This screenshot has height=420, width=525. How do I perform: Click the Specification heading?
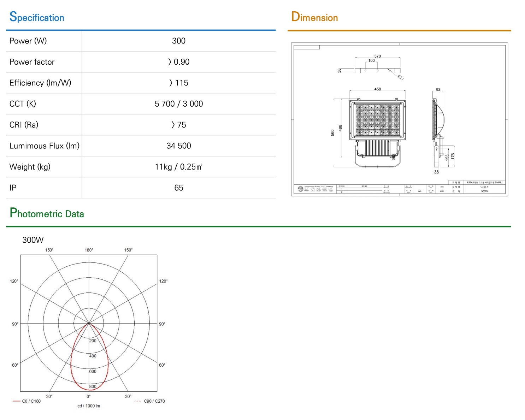tap(37, 17)
